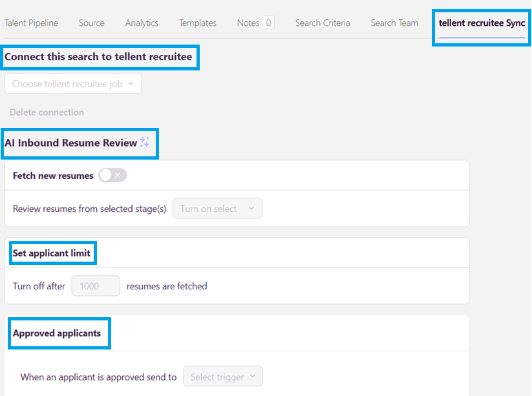Switch to the Search Criteria tab

pos(323,23)
